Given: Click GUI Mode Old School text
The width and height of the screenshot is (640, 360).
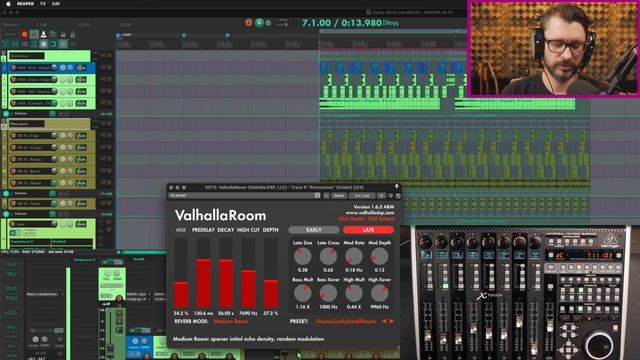Looking at the screenshot, I should 367,219.
